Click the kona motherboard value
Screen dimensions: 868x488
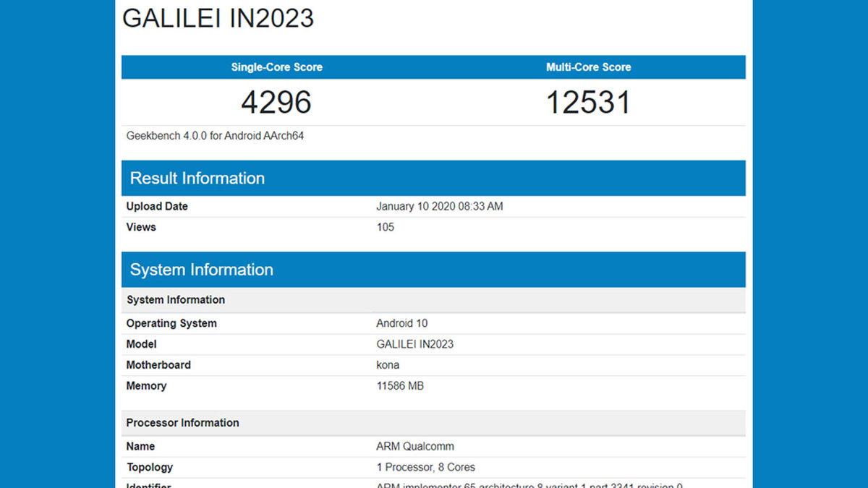387,365
